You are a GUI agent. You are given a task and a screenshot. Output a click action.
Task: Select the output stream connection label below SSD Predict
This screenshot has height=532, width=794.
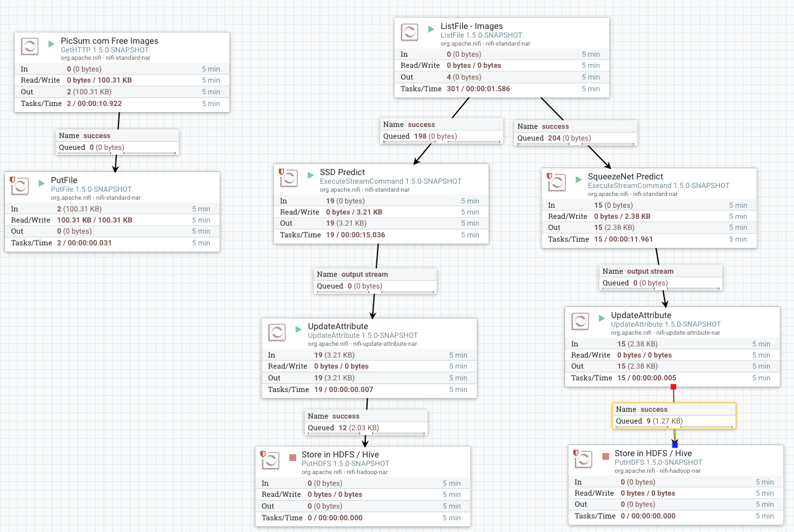(374, 280)
